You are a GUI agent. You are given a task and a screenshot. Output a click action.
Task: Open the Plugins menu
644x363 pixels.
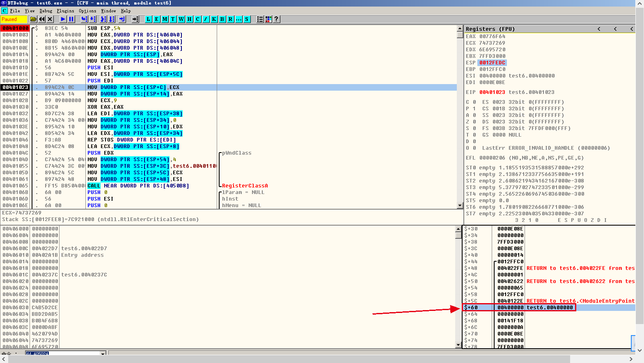pyautogui.click(x=65, y=11)
